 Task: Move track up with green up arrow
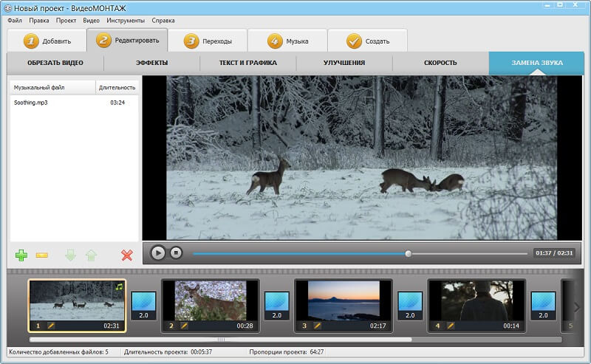91,255
